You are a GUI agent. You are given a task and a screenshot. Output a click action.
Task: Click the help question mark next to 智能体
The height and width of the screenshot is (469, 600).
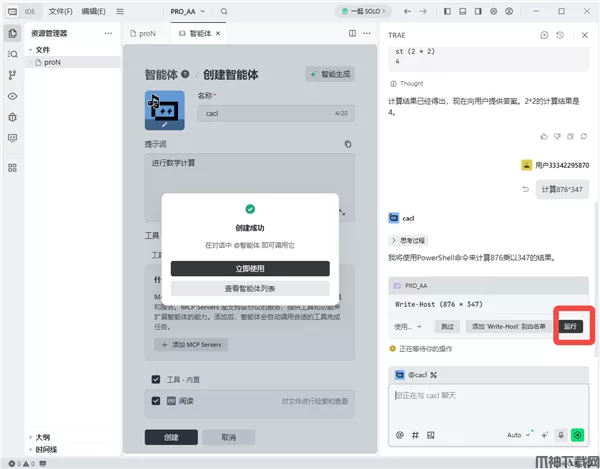[185, 74]
